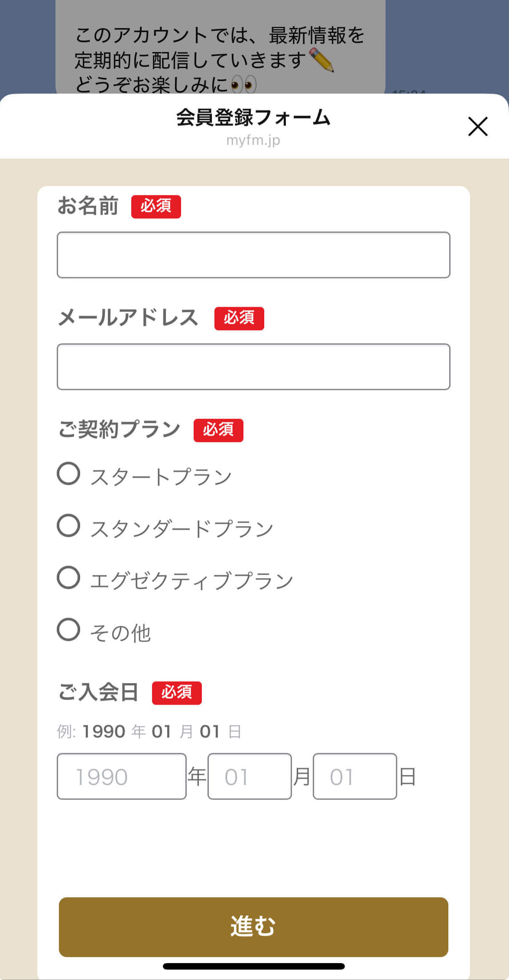Focus the month field before 月

tap(250, 776)
